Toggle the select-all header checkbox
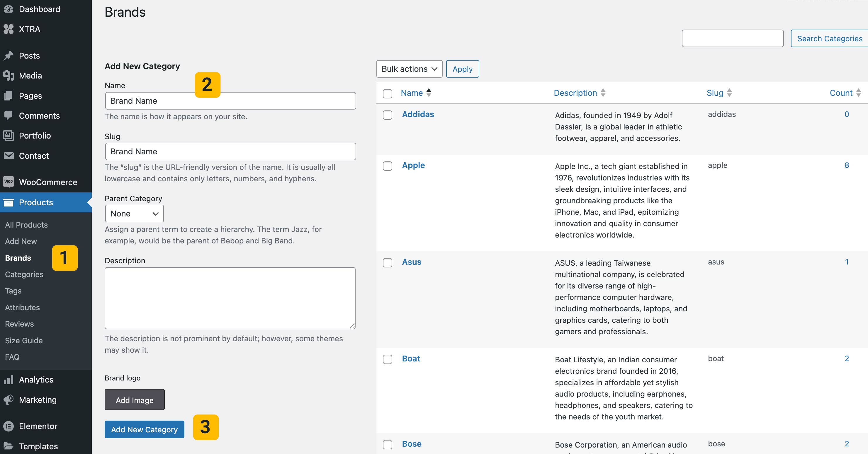 (x=388, y=93)
